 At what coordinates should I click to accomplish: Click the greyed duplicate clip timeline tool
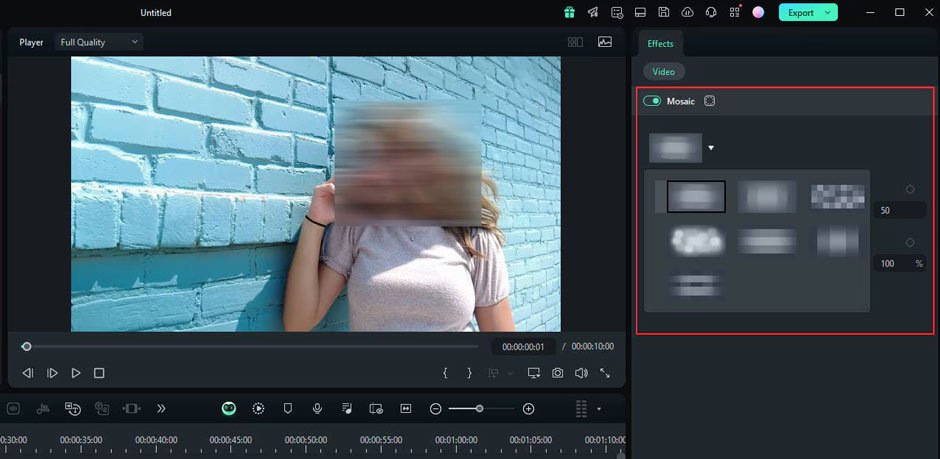point(102,409)
